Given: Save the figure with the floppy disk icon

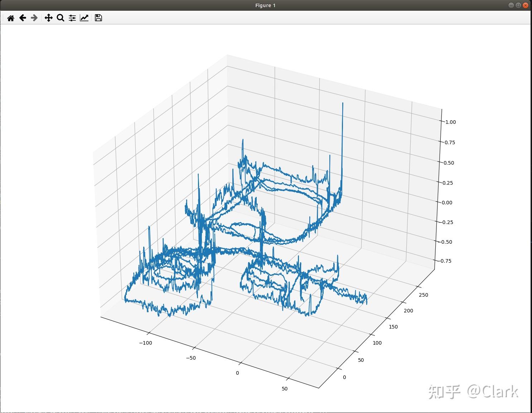Looking at the screenshot, I should pos(98,18).
